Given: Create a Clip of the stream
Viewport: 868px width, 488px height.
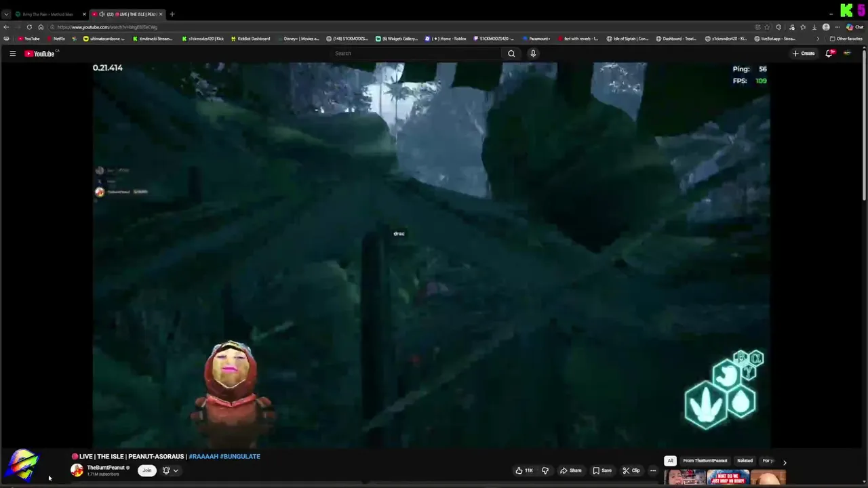Looking at the screenshot, I should tap(631, 470).
